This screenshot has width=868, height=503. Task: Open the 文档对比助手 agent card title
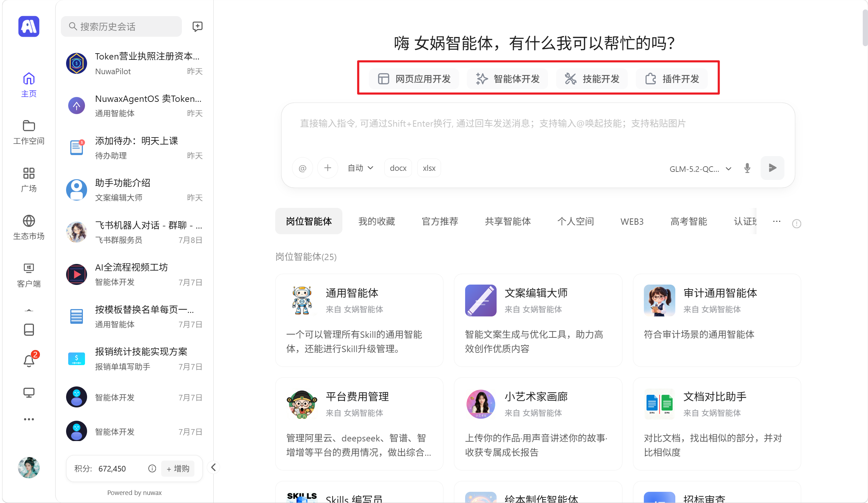715,397
